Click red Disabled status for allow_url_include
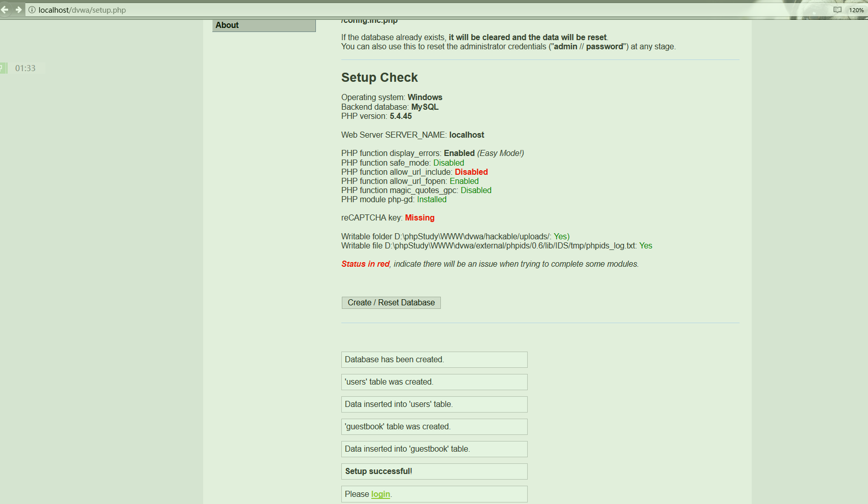Screen dimensions: 868x504 (x=471, y=172)
